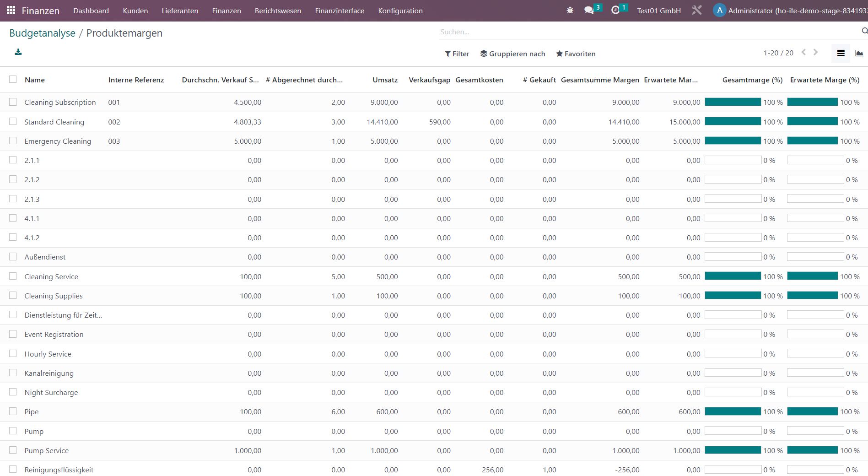Open the Gruppieren nach dropdown
This screenshot has width=868, height=476.
(512, 54)
